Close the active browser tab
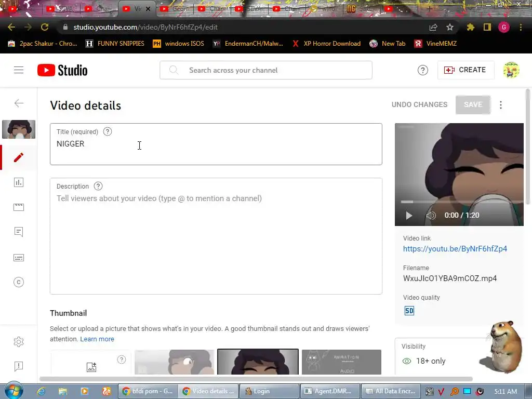Image resolution: width=532 pixels, height=399 pixels. [x=148, y=9]
